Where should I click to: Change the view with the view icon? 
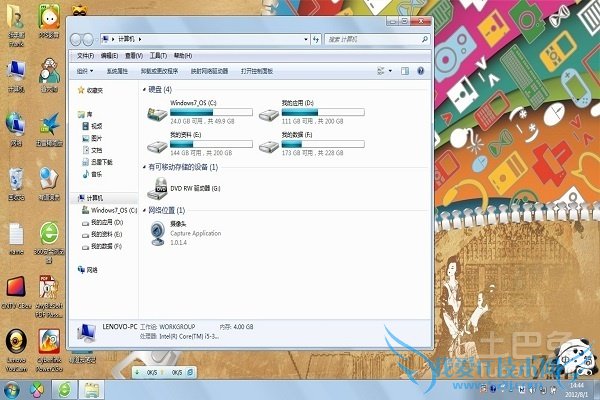pyautogui.click(x=381, y=71)
